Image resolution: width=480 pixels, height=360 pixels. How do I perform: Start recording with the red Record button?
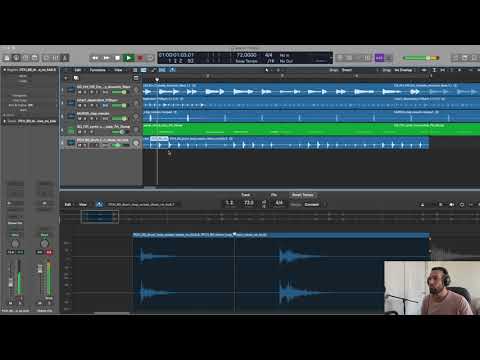140,58
